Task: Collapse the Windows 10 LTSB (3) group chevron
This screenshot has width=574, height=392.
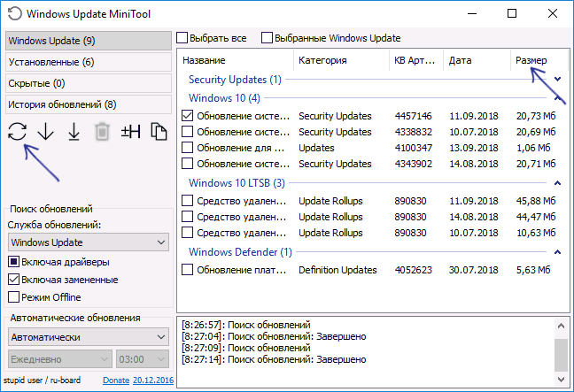Action: pyautogui.click(x=557, y=183)
